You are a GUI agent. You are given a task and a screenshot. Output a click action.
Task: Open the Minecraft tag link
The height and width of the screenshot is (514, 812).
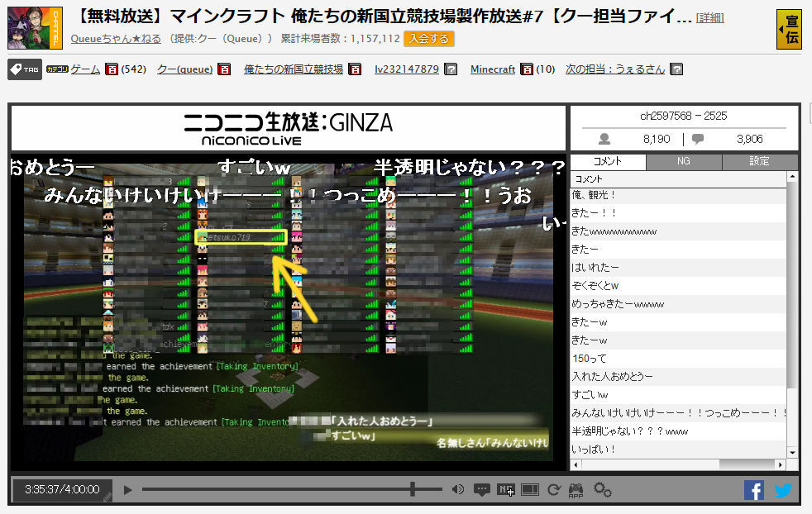tap(493, 69)
